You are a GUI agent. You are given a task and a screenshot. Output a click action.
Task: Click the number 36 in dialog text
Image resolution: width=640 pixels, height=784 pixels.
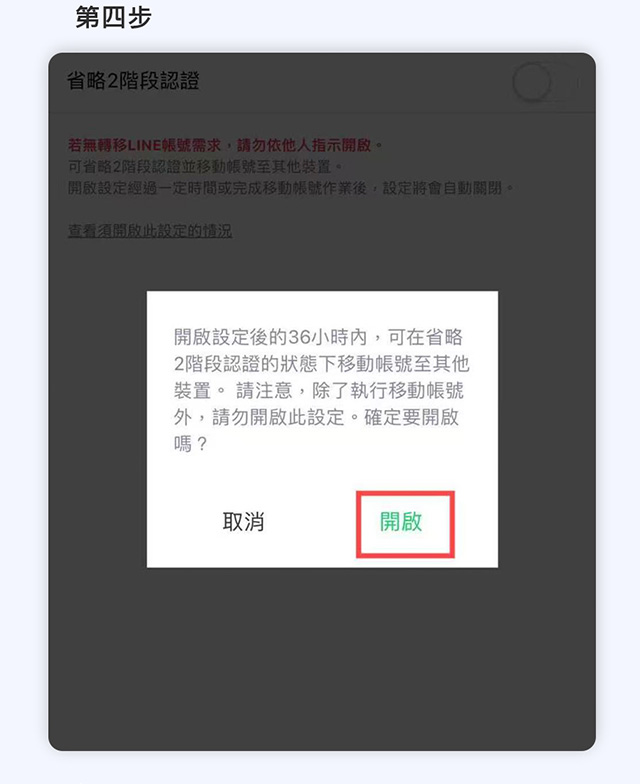[299, 338]
